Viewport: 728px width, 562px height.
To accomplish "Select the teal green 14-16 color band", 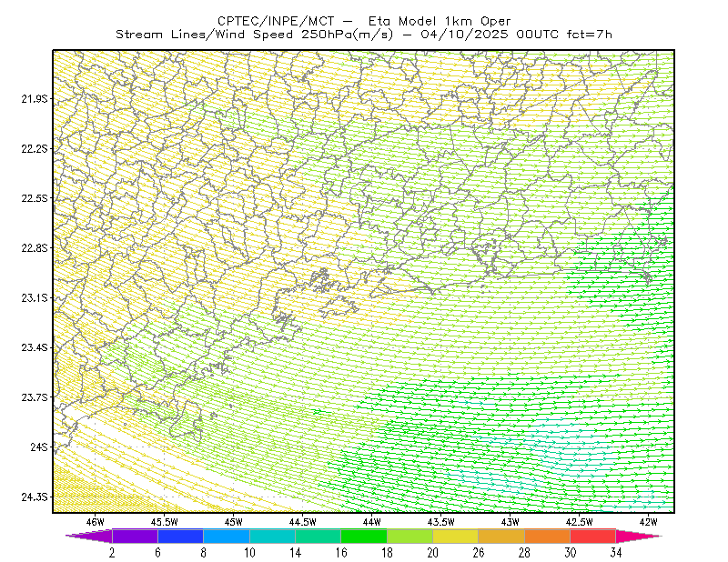I will (318, 536).
